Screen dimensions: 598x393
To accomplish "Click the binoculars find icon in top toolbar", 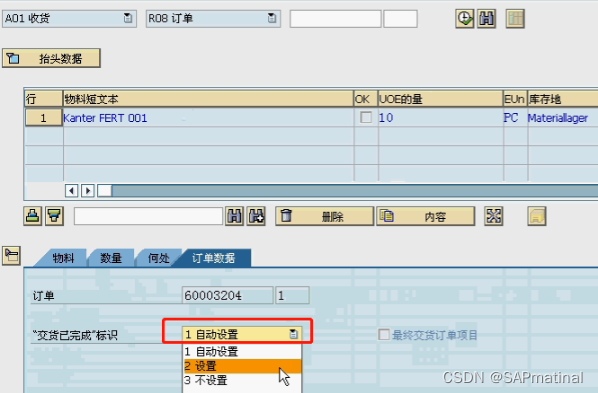I will coord(486,19).
